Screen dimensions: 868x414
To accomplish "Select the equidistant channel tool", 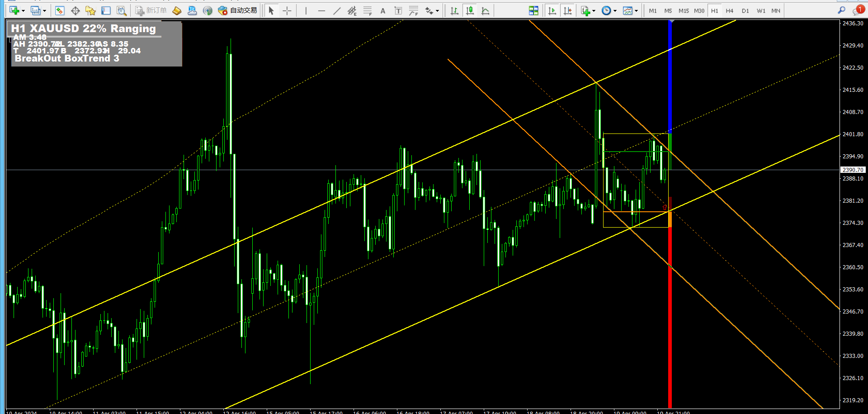I will click(352, 10).
